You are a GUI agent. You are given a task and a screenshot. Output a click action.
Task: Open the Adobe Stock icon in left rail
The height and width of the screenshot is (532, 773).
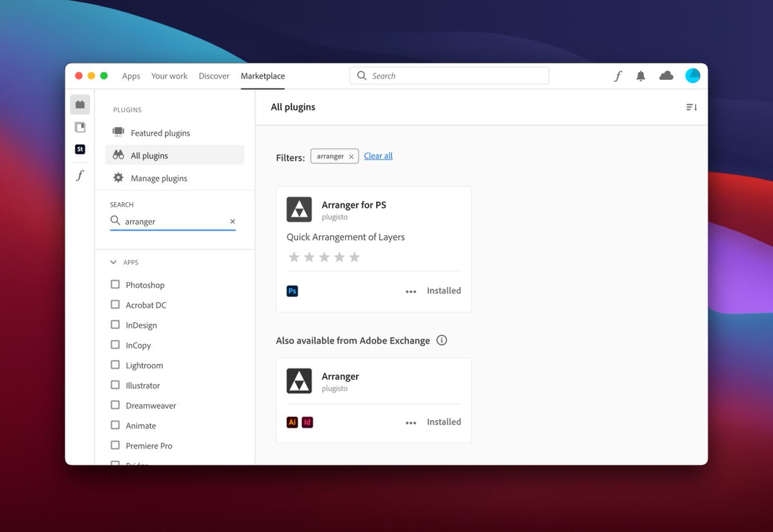pyautogui.click(x=80, y=149)
